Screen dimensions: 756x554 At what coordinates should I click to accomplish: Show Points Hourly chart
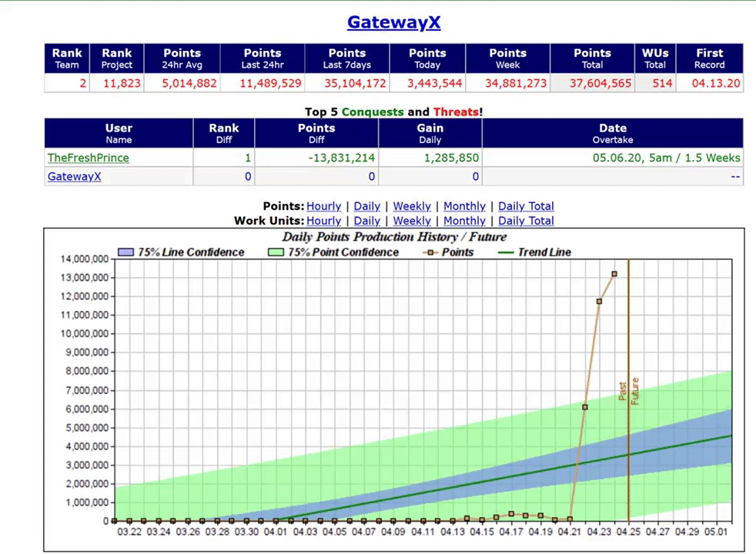(x=323, y=206)
